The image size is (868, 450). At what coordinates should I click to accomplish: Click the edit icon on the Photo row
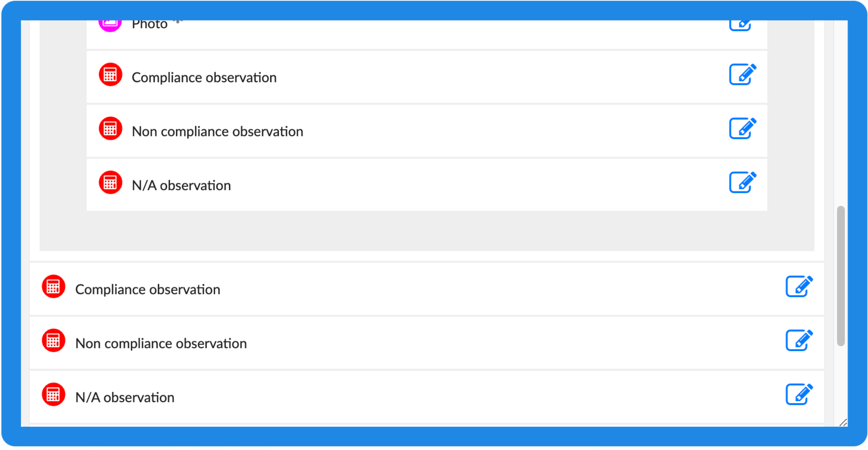point(740,25)
